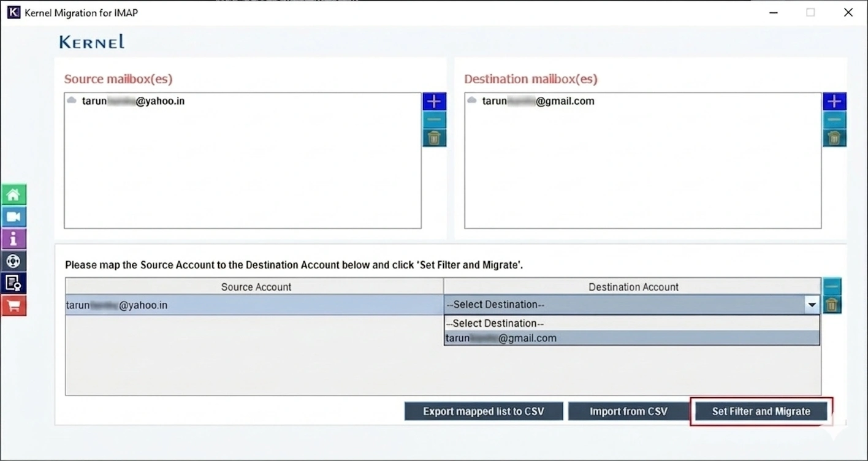
Task: Add a source mailbox with plus icon
Action: (x=434, y=102)
